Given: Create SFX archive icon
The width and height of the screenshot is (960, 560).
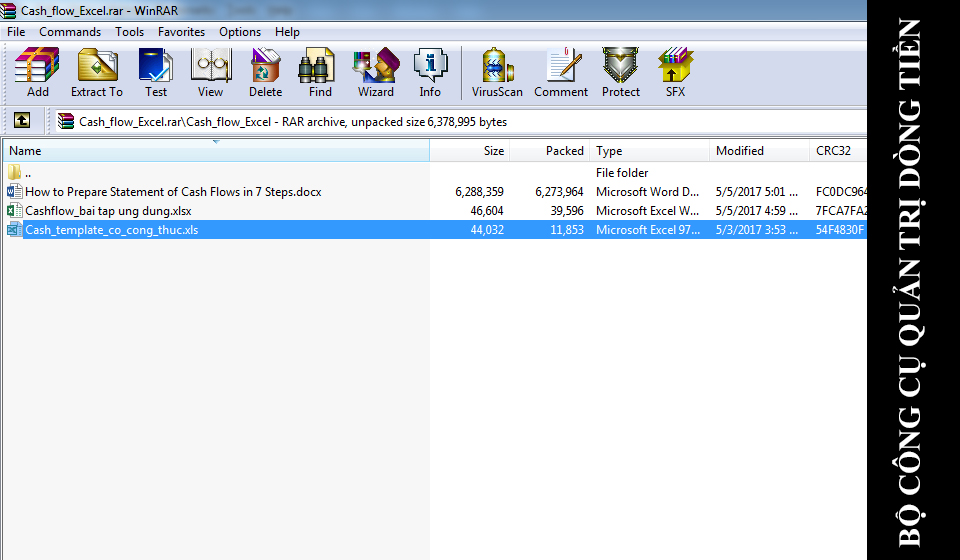Looking at the screenshot, I should (x=675, y=65).
